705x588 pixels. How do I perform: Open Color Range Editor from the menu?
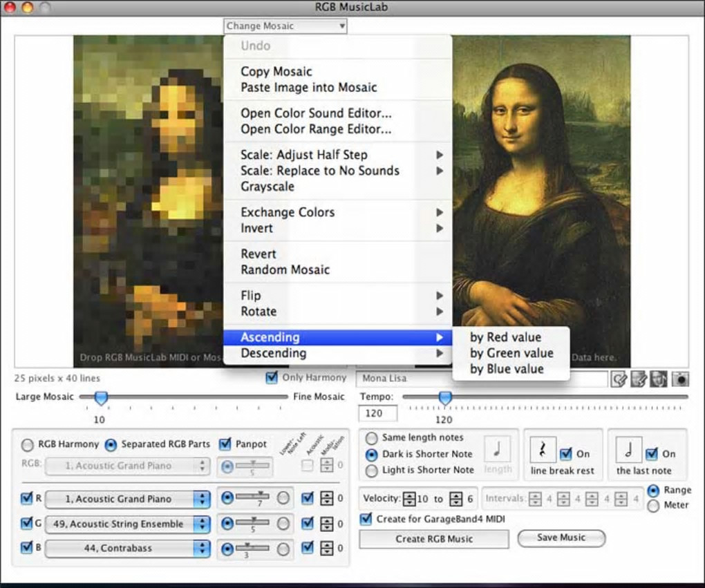coord(338,129)
